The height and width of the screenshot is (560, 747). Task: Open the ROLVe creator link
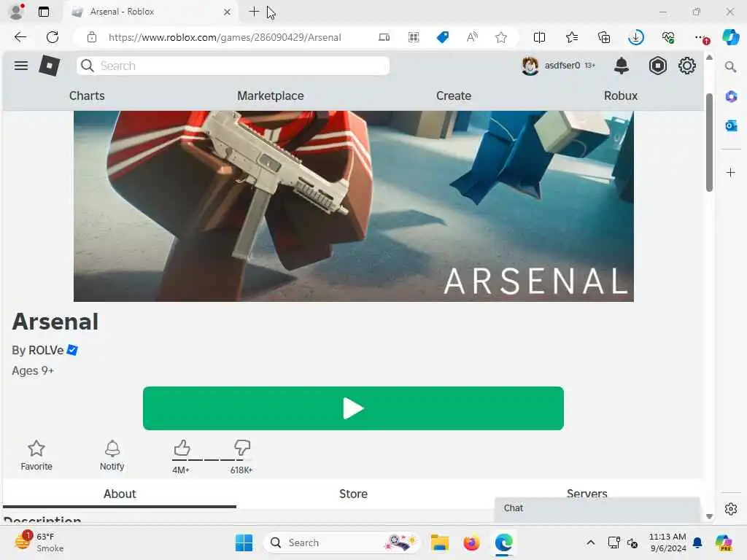[x=46, y=350]
